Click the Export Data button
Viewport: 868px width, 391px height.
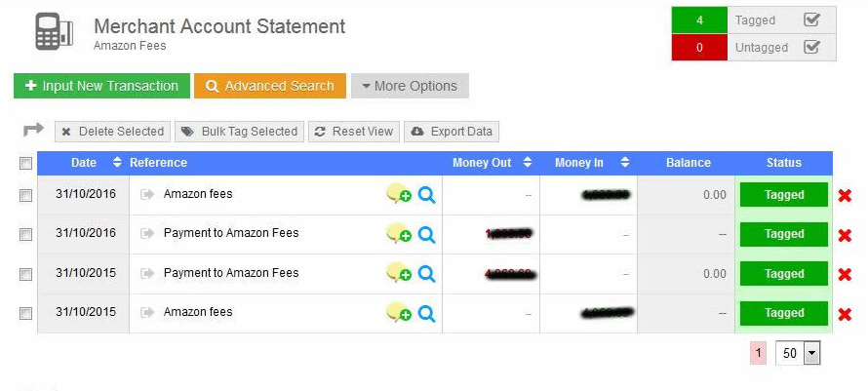pyautogui.click(x=452, y=132)
